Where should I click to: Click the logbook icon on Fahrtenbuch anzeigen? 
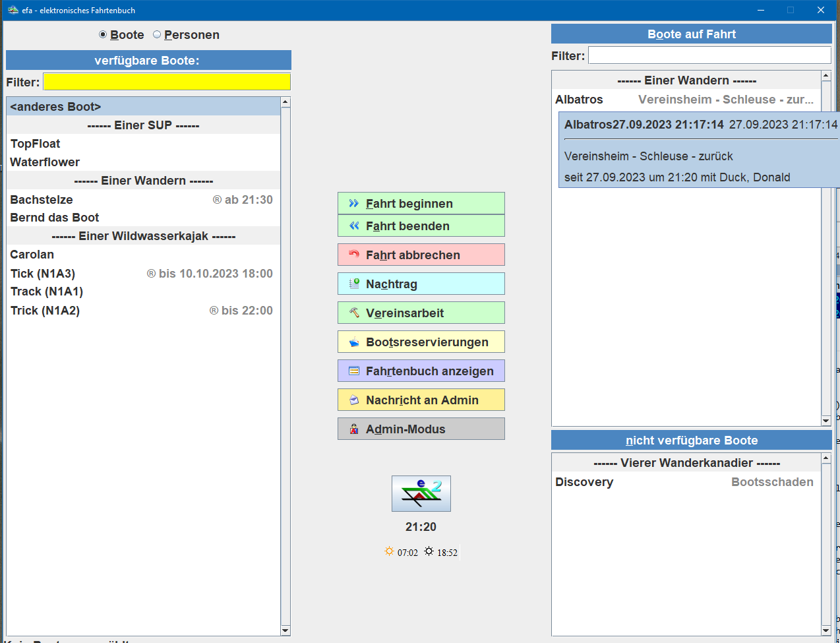[x=354, y=371]
